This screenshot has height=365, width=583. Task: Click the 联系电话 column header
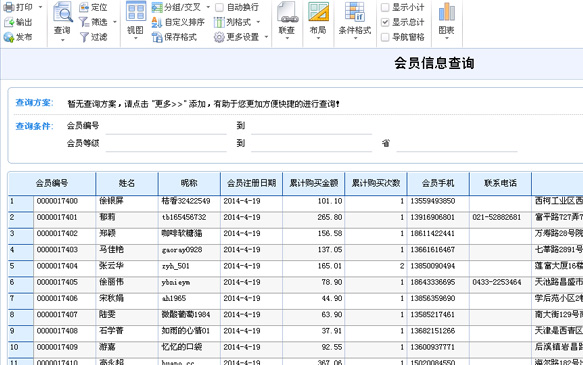coord(500,183)
